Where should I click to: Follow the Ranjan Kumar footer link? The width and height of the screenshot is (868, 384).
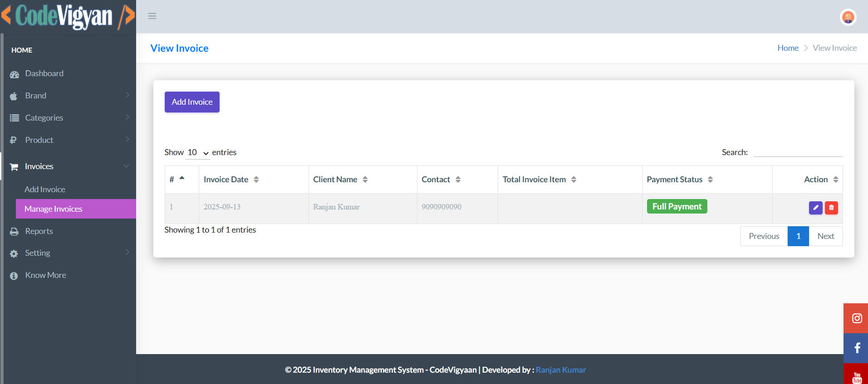560,370
